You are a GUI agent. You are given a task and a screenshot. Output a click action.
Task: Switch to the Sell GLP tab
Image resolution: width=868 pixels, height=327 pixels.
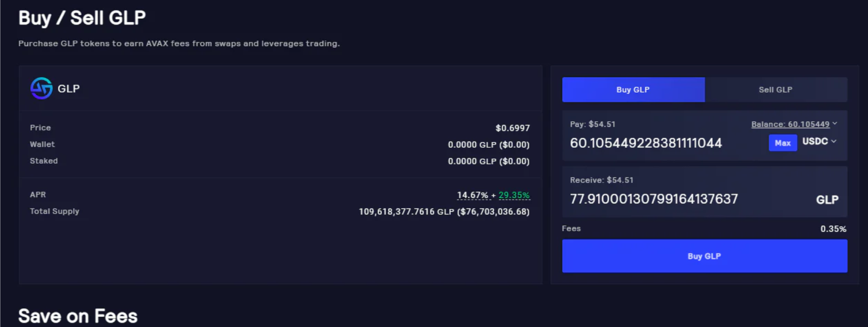[x=775, y=89]
